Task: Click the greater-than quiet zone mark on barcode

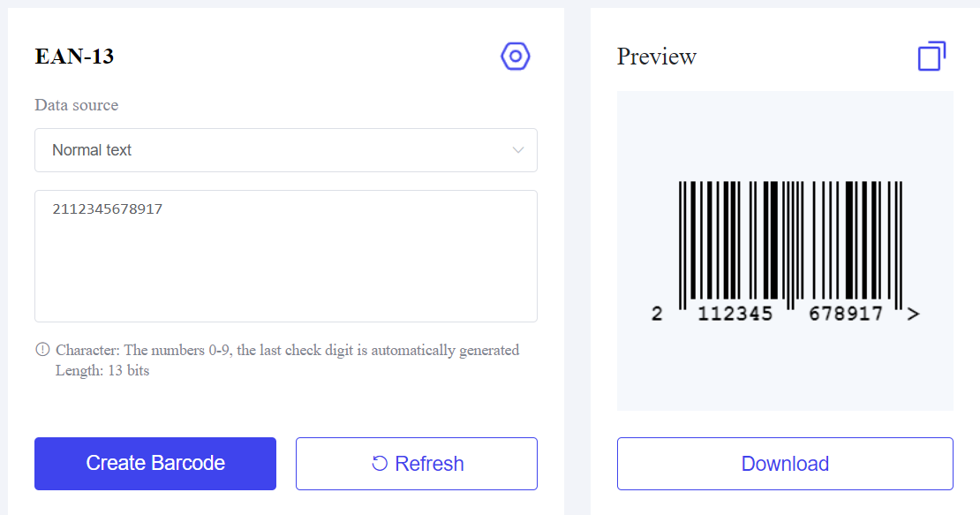Action: 913,314
